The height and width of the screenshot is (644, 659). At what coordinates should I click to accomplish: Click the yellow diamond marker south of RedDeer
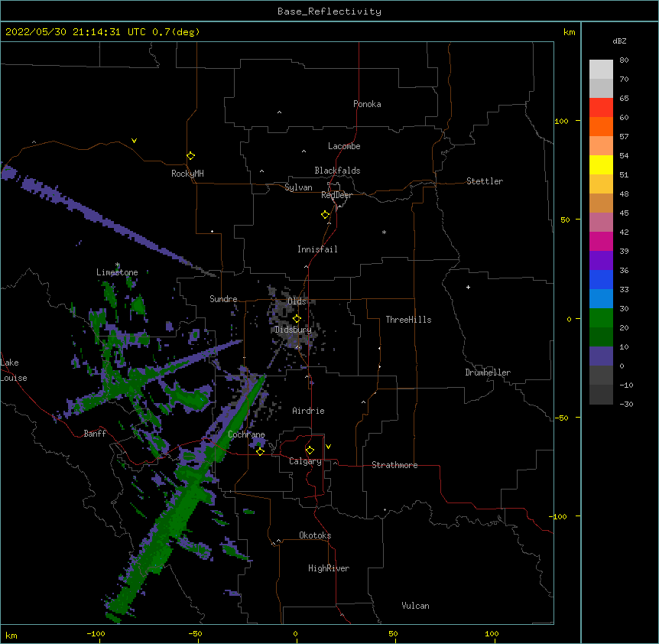326,215
